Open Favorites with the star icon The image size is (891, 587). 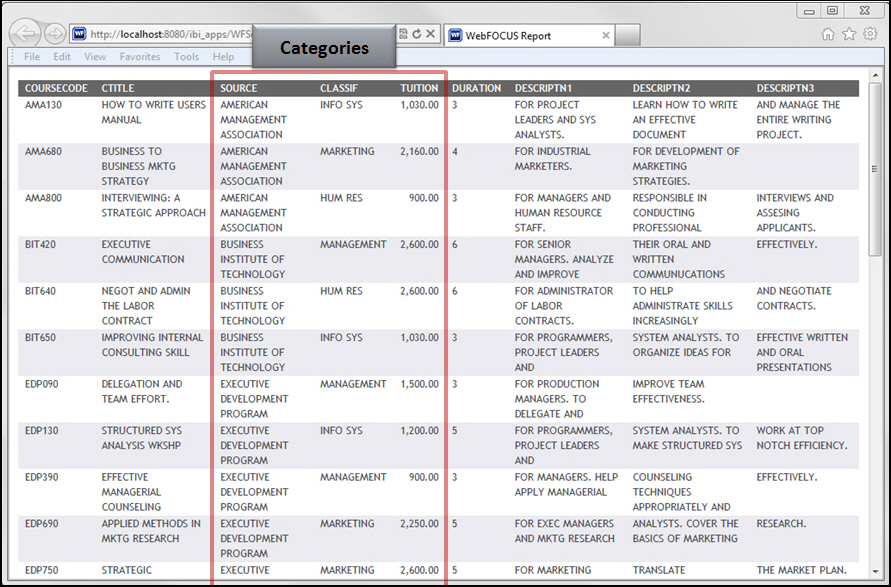click(x=848, y=33)
